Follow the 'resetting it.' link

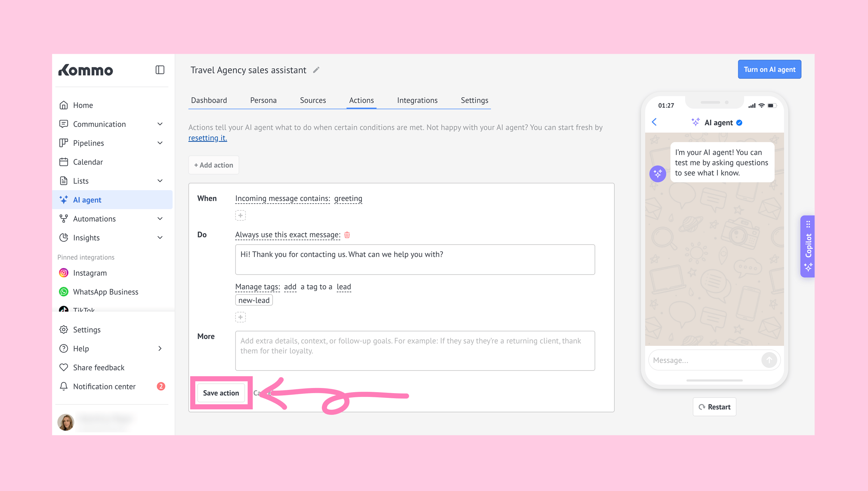coord(207,138)
